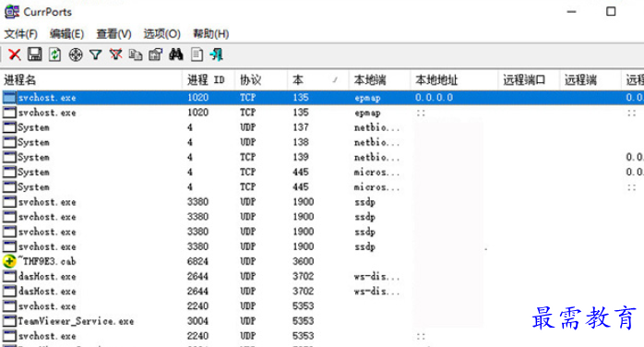
Task: Sort by the 本地地址 column header
Action: 454,79
